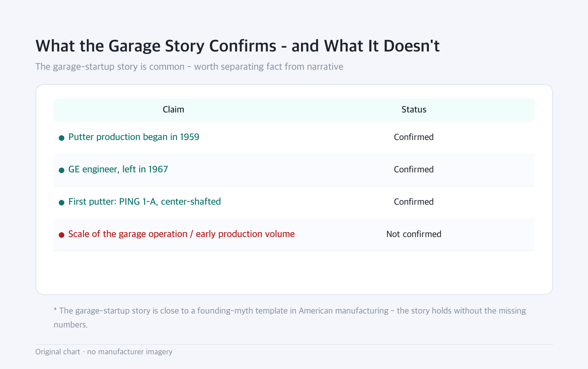Click the green dot beside First putter claim
Image resolution: width=588 pixels, height=369 pixels.
click(62, 203)
